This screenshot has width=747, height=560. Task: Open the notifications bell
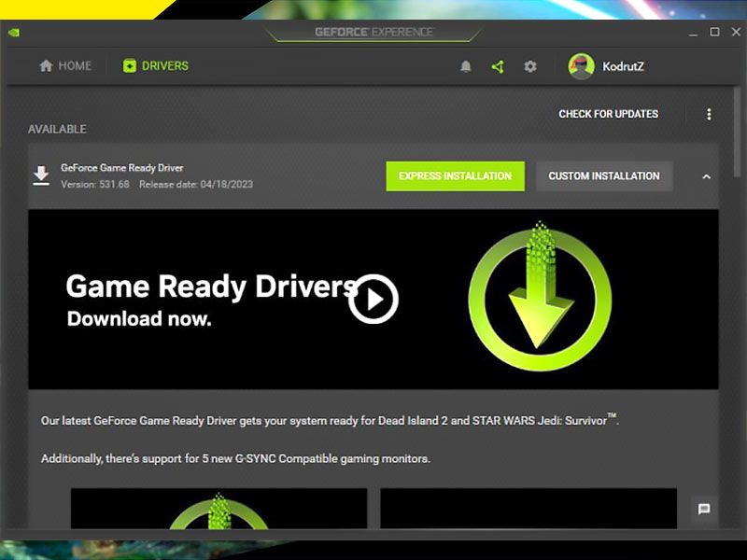point(465,66)
